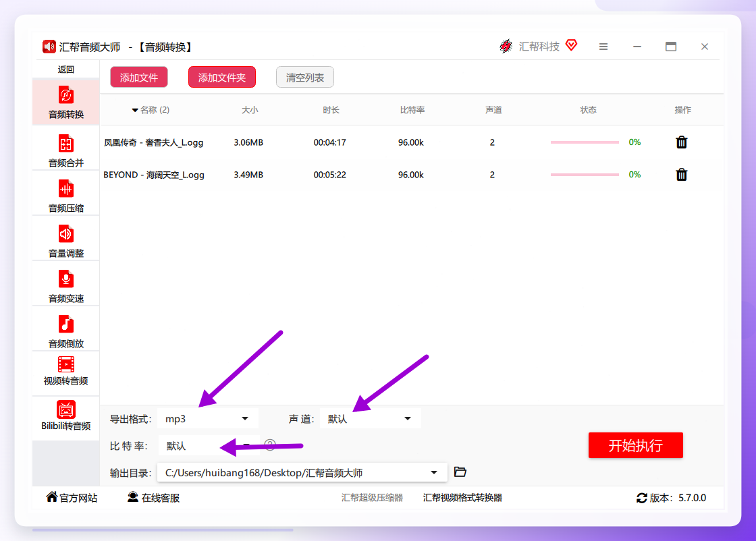
Task: Open the 音频合并 audio merge tool
Action: [x=66, y=150]
